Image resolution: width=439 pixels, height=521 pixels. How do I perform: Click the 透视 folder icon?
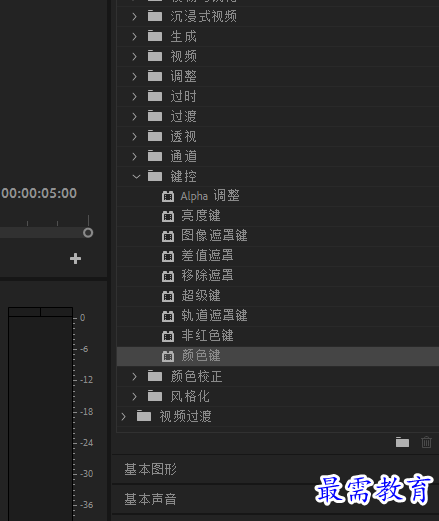tap(155, 136)
